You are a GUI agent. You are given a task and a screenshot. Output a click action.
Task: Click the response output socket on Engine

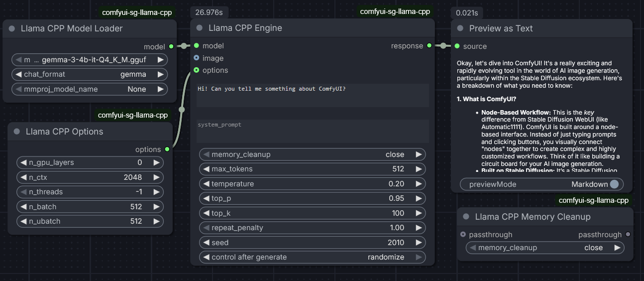(429, 46)
